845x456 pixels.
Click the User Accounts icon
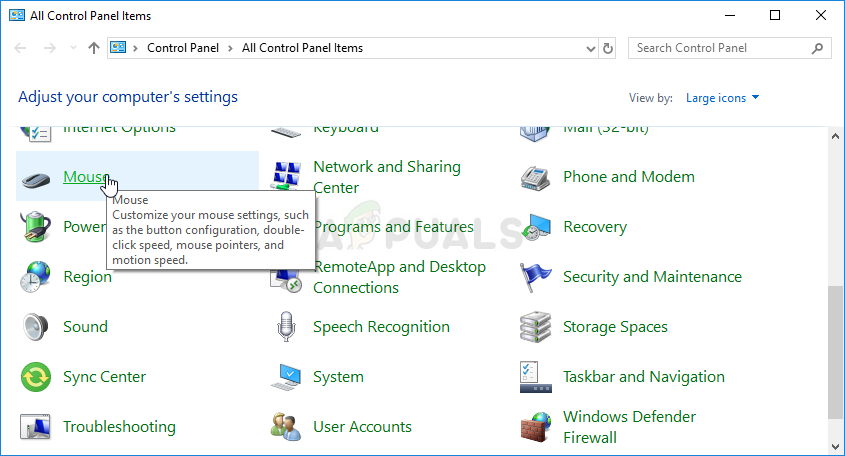click(x=286, y=427)
